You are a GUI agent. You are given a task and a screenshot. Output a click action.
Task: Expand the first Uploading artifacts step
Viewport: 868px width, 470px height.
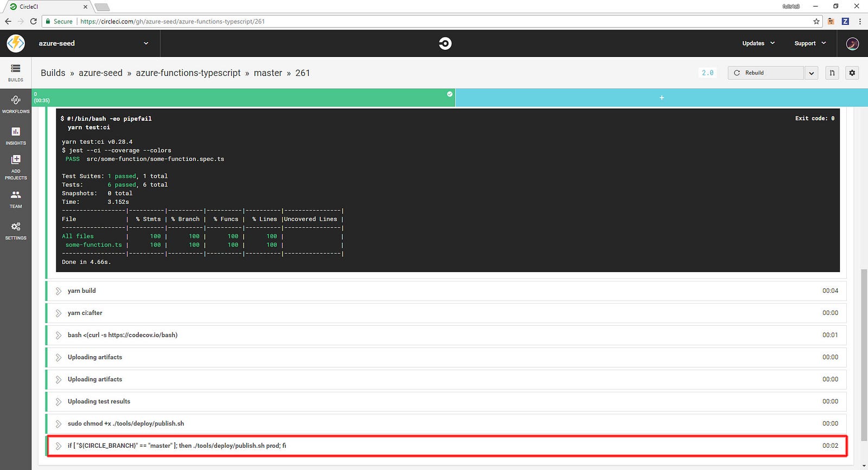(446, 357)
